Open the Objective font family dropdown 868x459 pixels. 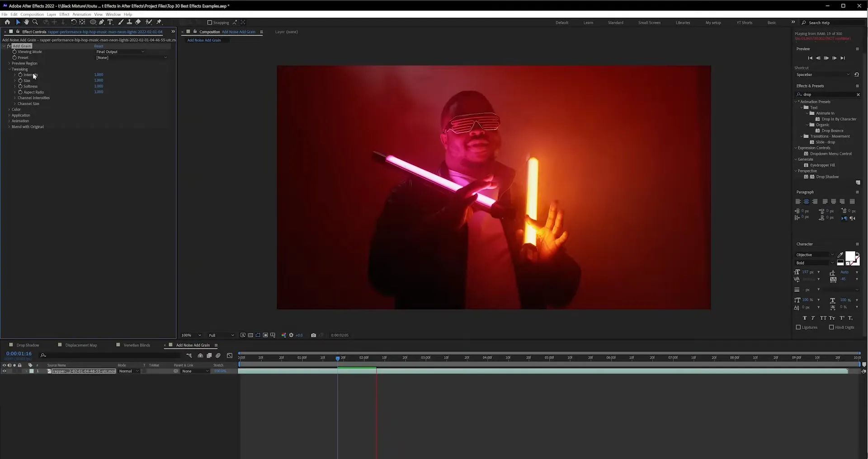815,255
